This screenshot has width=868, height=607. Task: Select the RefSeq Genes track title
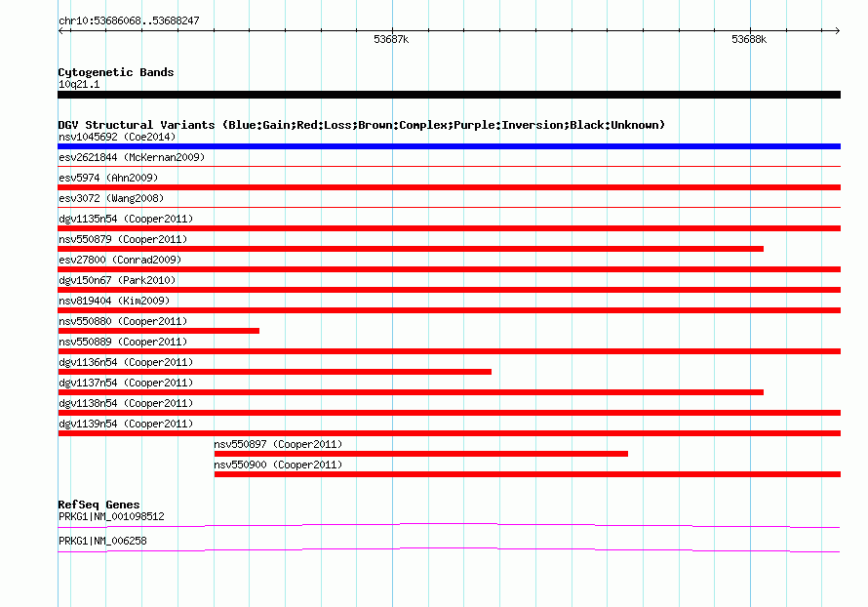(x=99, y=505)
